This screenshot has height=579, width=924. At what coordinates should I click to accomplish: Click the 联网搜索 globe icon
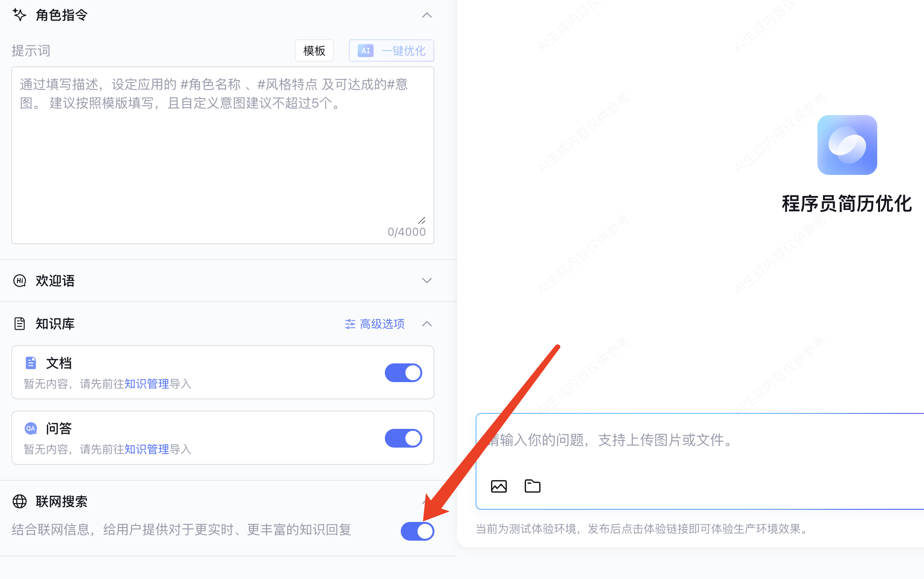19,501
